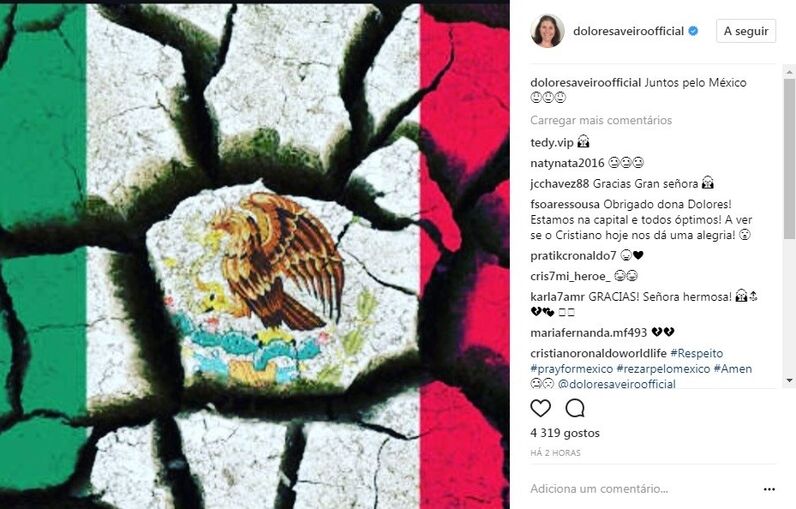Follow the account with A seguir button
The height and width of the screenshot is (509, 796).
tap(746, 31)
